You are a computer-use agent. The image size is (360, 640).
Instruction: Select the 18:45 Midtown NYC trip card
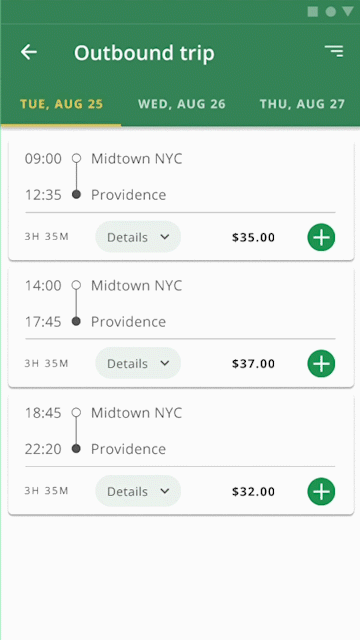pos(181,455)
